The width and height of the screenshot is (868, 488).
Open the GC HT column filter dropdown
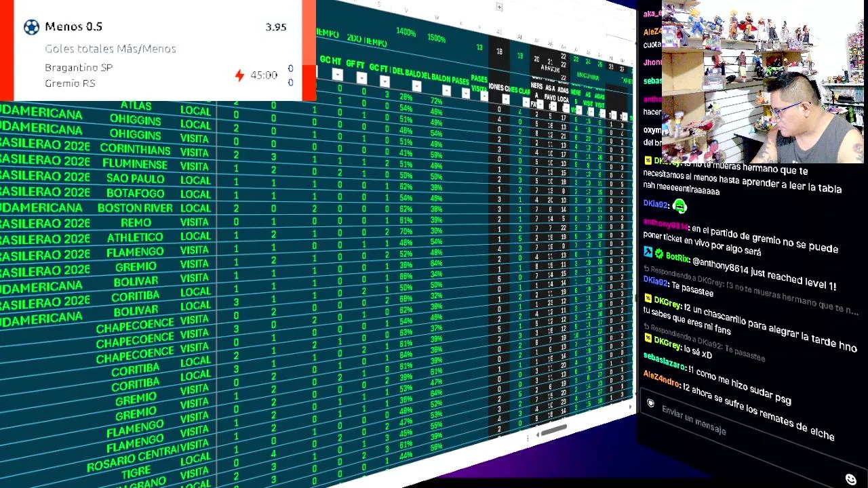click(337, 74)
